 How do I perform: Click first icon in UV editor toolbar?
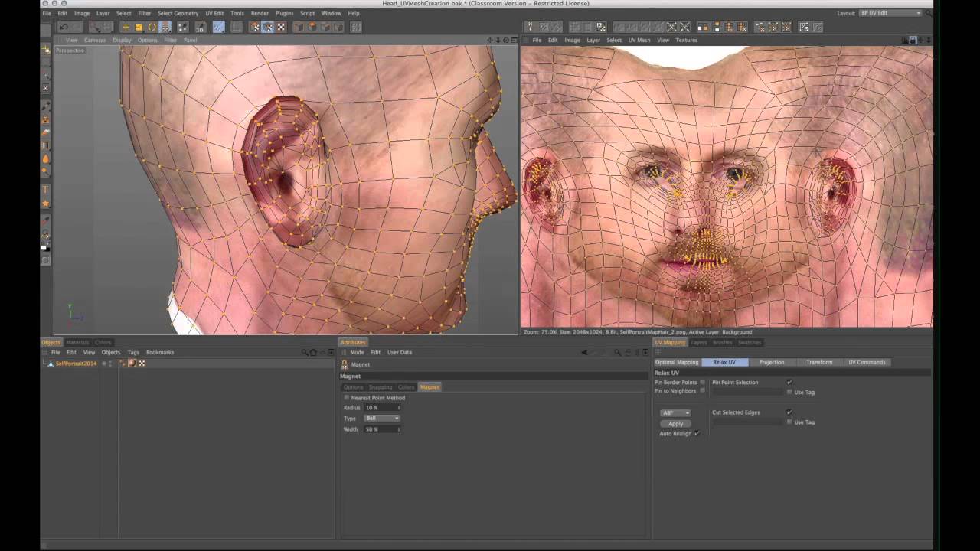530,28
